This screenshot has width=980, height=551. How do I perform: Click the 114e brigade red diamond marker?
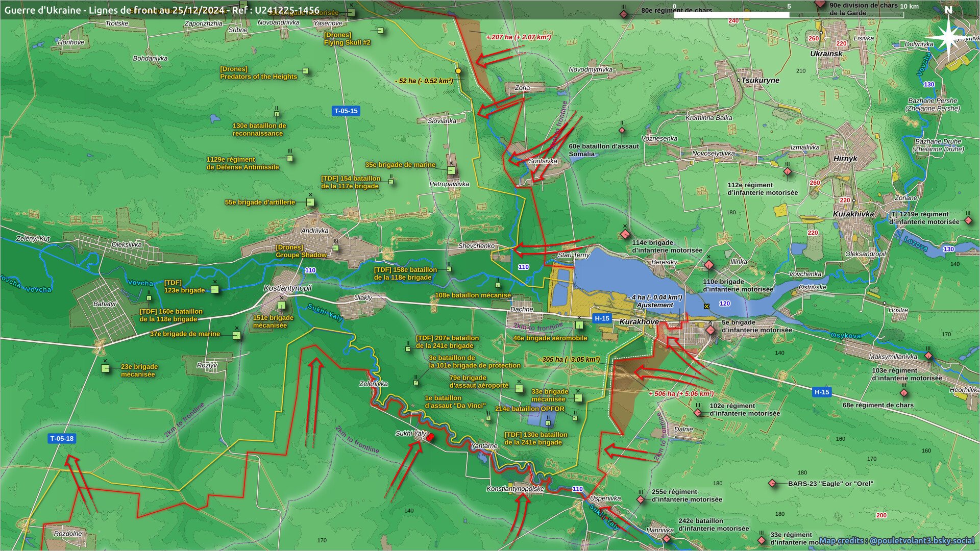pos(625,234)
